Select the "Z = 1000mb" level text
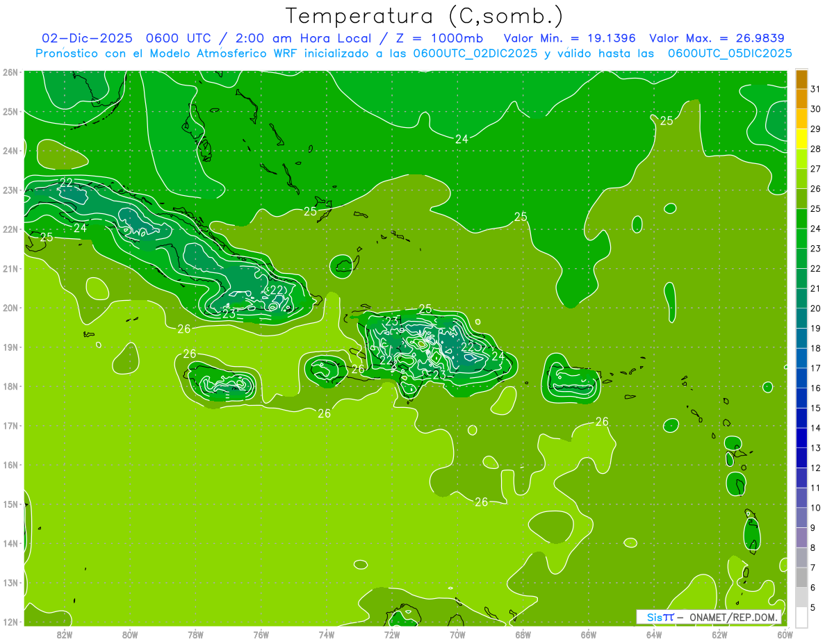Screen dimensions: 834x644 [439, 38]
